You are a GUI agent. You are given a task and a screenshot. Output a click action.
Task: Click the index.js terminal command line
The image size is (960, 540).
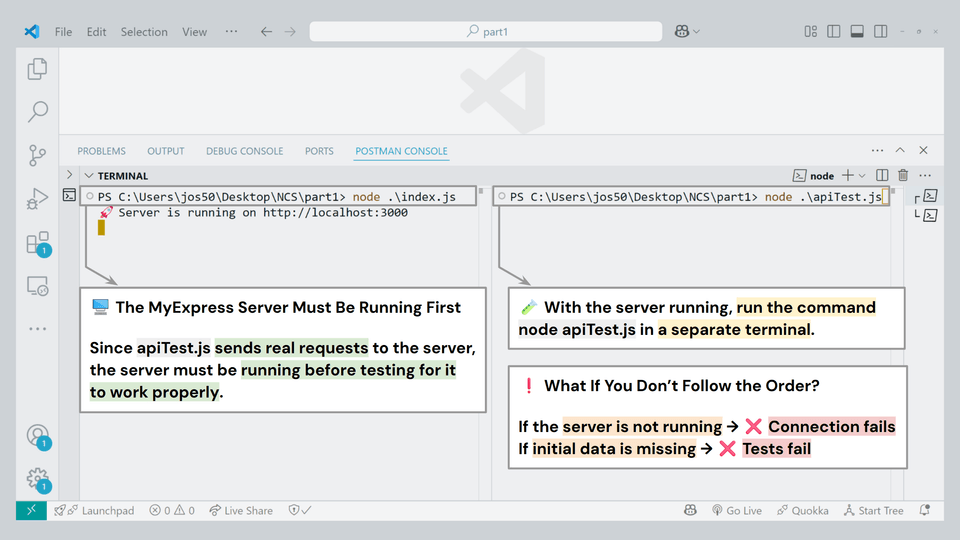click(279, 197)
